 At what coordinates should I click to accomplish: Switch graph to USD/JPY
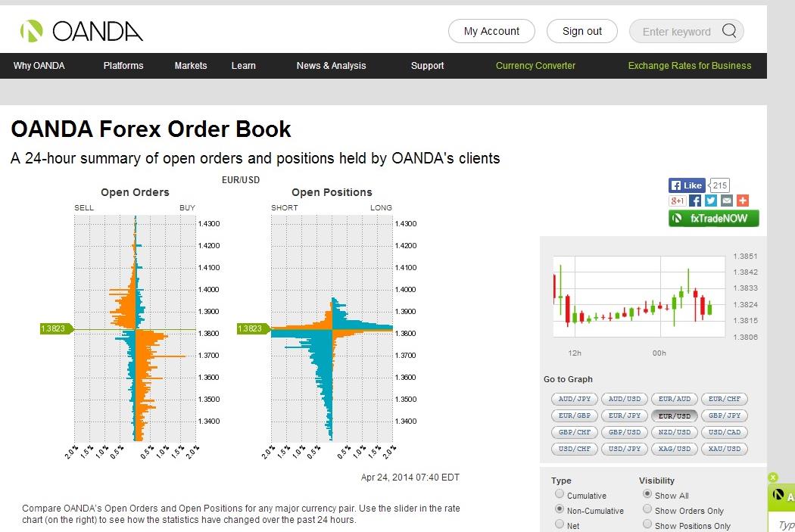[x=625, y=449]
